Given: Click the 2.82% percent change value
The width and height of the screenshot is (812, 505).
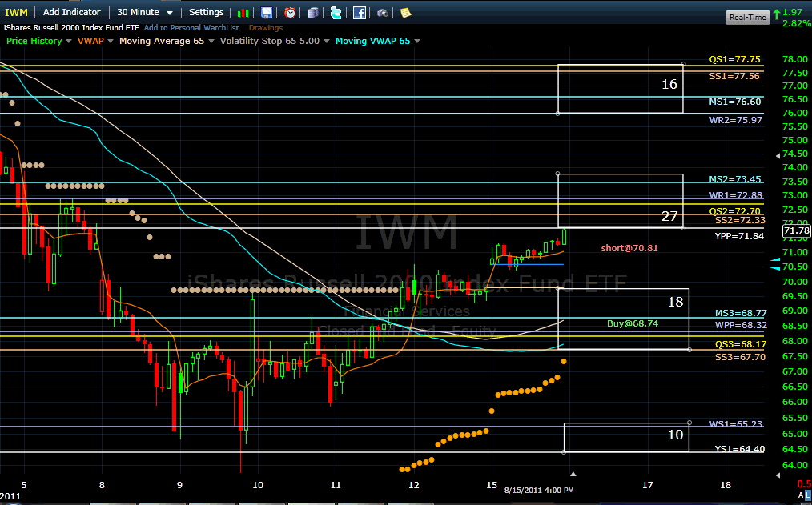Looking at the screenshot, I should 797,23.
